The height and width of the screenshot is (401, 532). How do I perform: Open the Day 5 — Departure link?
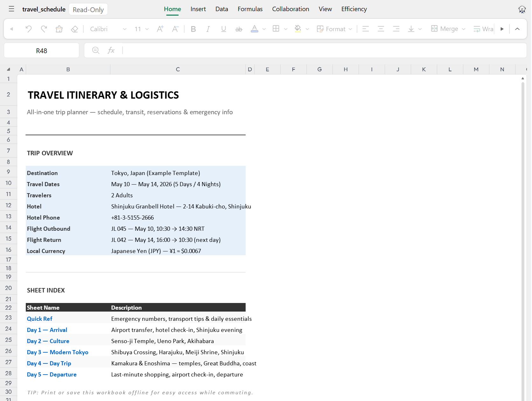point(52,375)
